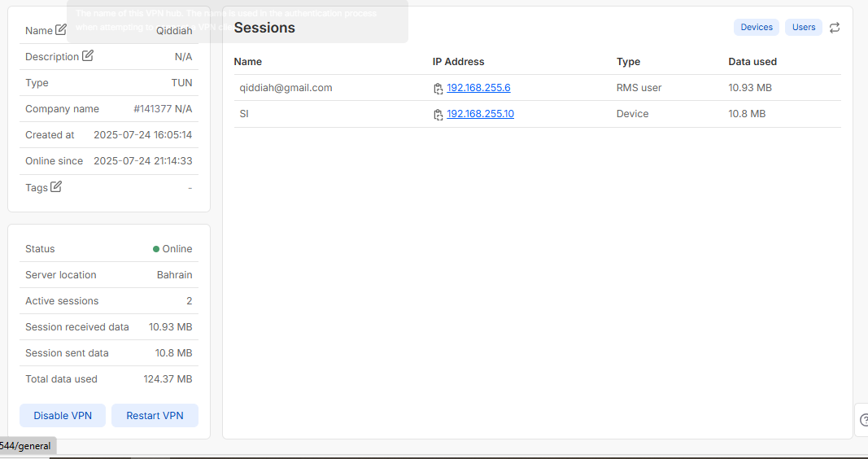Click the IP Address column header
Image resolution: width=868 pixels, height=459 pixels.
click(458, 62)
